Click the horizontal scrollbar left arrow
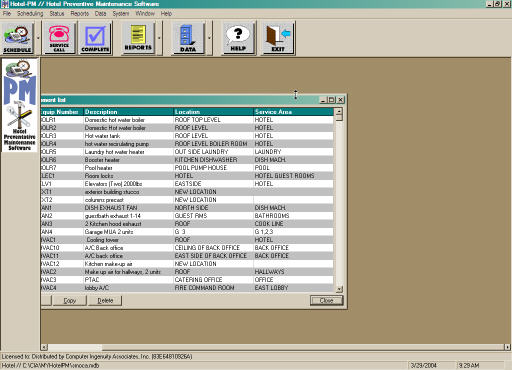 (44, 347)
